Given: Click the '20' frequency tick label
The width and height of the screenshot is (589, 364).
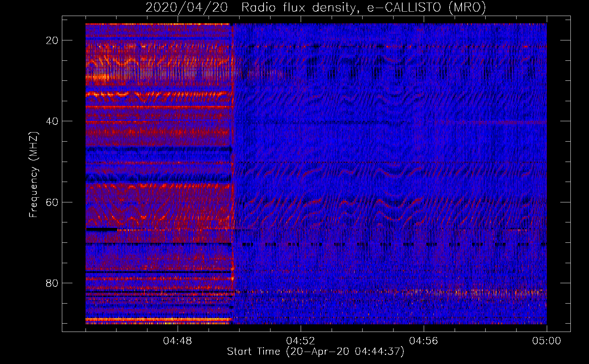Looking at the screenshot, I should (x=52, y=40).
